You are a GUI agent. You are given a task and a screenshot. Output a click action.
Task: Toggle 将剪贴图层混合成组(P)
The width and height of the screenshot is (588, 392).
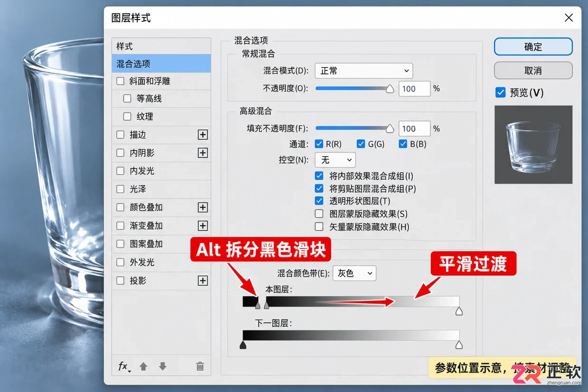(319, 189)
